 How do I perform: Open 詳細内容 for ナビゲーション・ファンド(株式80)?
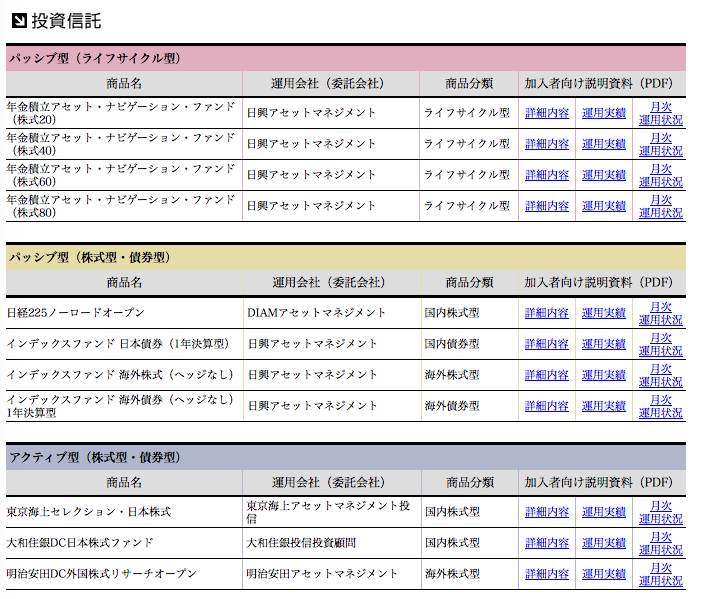click(547, 206)
